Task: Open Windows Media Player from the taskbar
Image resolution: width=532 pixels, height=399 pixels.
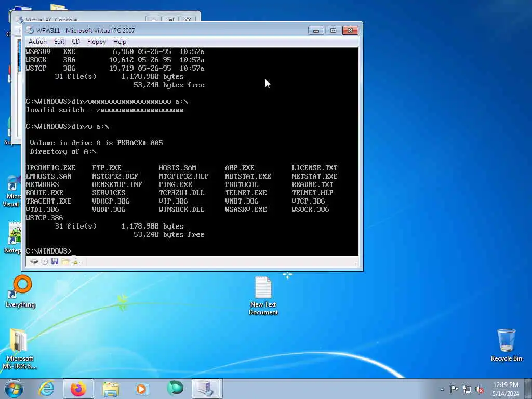Action: tap(141, 389)
